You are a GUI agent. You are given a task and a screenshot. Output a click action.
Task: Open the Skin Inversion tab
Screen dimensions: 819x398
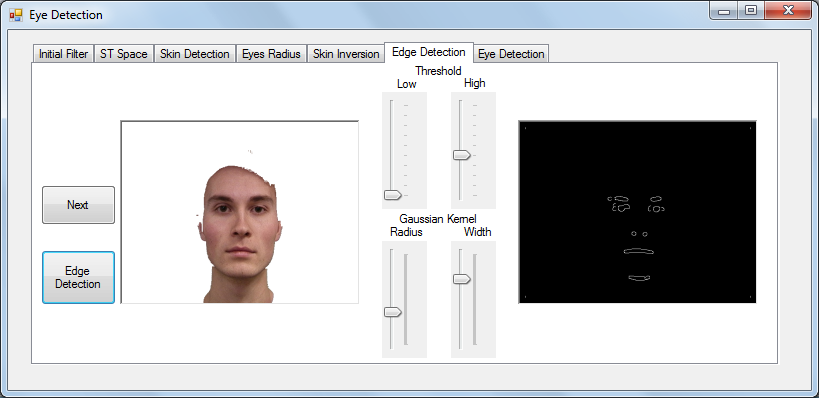(x=346, y=54)
